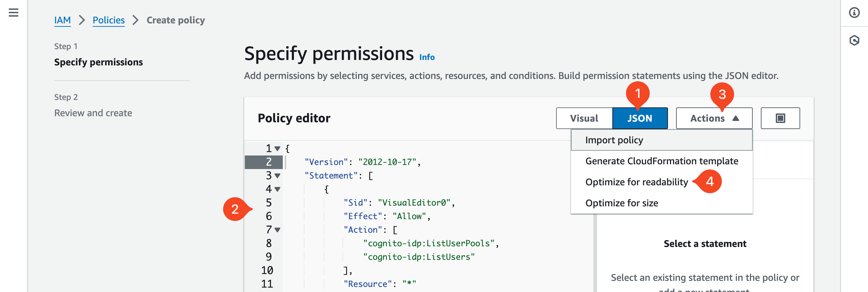Click the "Action" key on line 7
This screenshot has width=868, height=292.
point(363,230)
